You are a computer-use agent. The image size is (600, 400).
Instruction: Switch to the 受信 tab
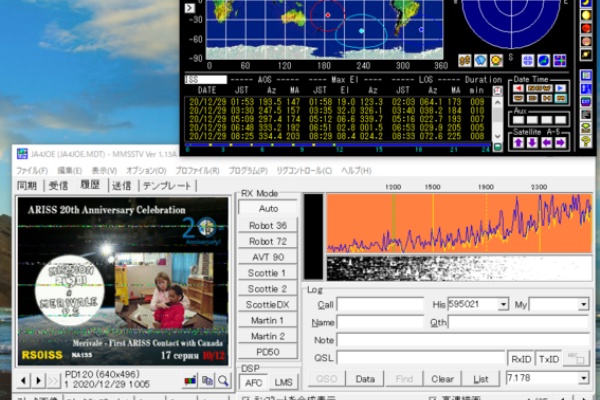coord(58,186)
